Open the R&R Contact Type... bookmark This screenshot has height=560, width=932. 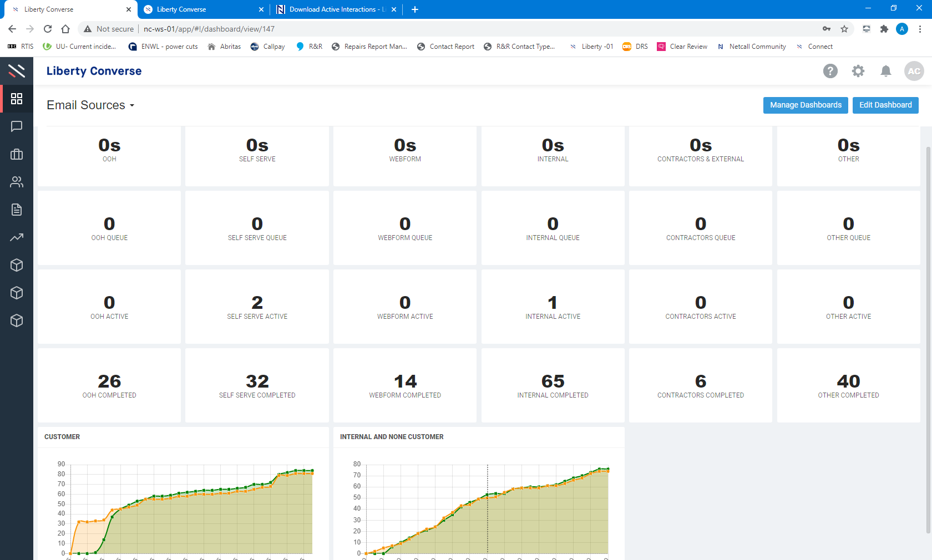[519, 47]
